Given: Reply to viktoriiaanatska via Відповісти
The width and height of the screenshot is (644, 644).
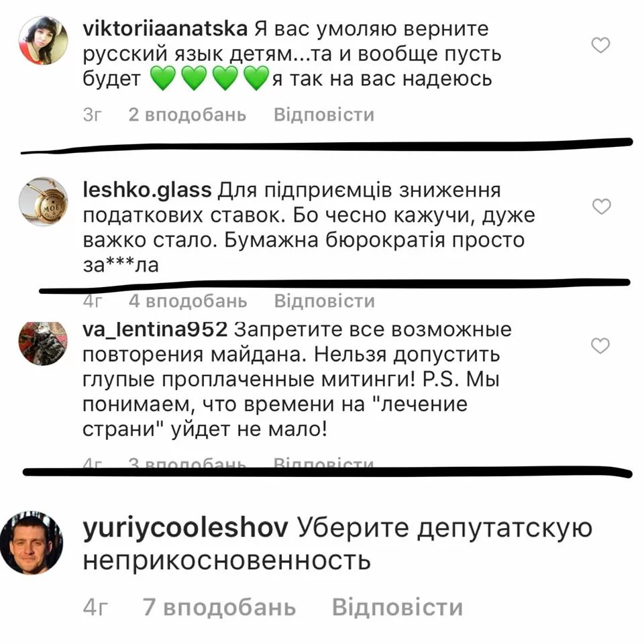Looking at the screenshot, I should point(324,115).
